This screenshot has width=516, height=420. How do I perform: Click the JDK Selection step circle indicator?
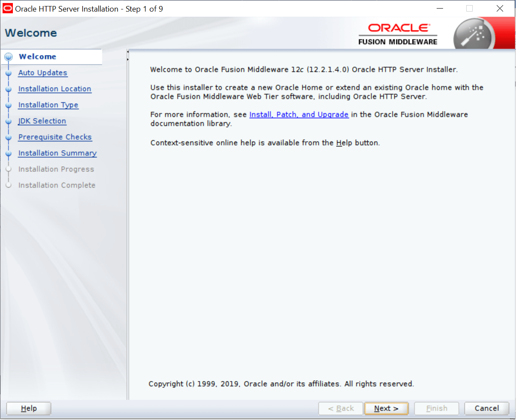(x=9, y=121)
